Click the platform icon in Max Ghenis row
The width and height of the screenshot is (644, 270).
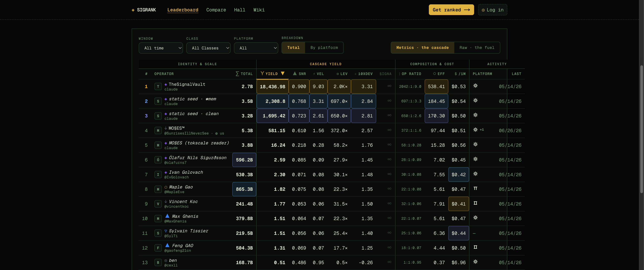[475, 218]
